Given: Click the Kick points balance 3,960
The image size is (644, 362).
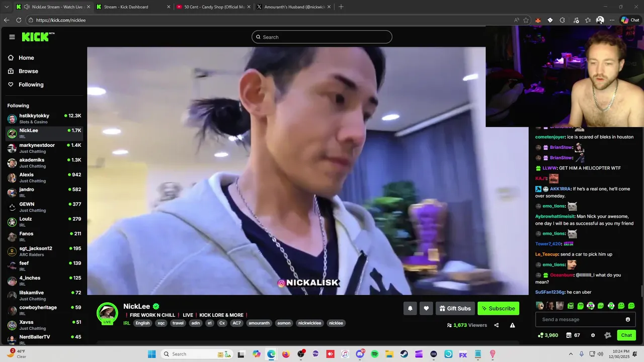Looking at the screenshot, I should tap(548, 335).
